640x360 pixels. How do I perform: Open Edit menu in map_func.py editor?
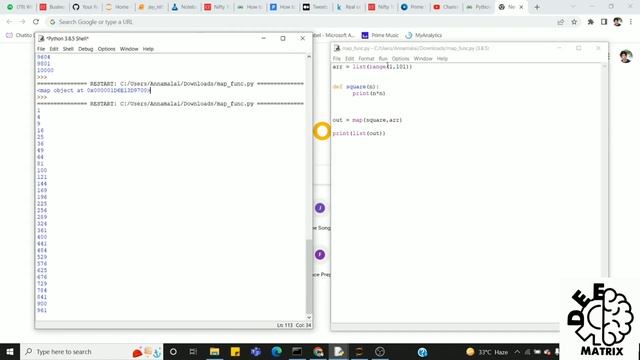point(350,59)
